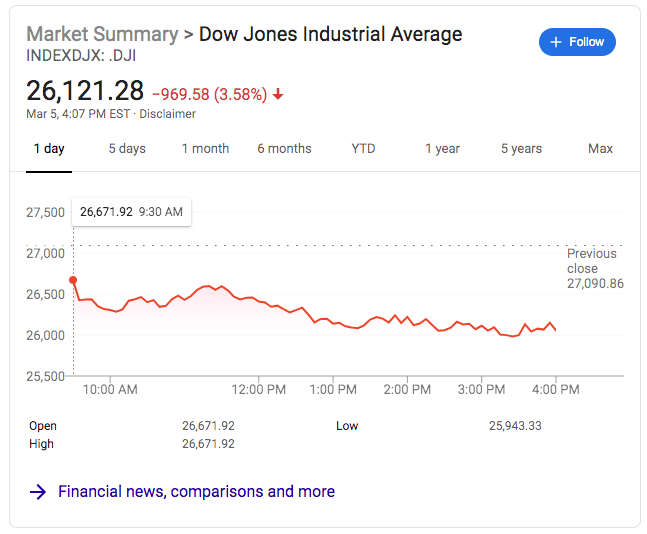Viewport: 647px width, 534px height.
Task: Select the YTD range tab
Action: point(363,149)
